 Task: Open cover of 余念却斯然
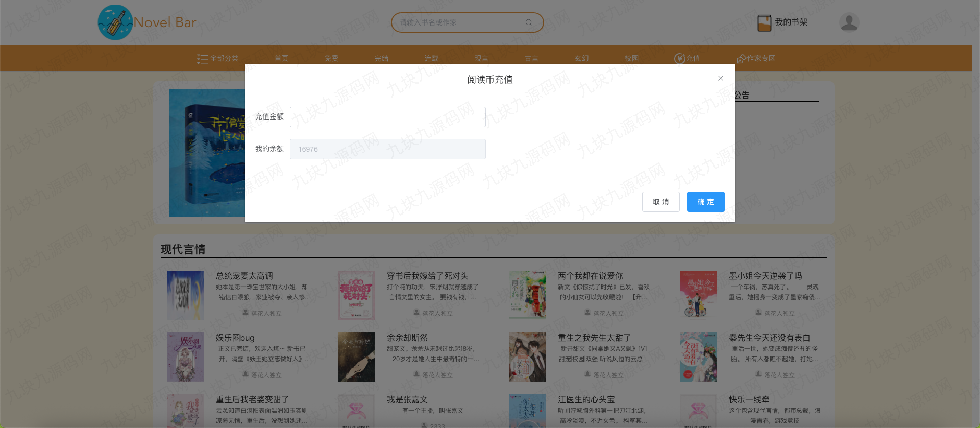click(x=356, y=357)
